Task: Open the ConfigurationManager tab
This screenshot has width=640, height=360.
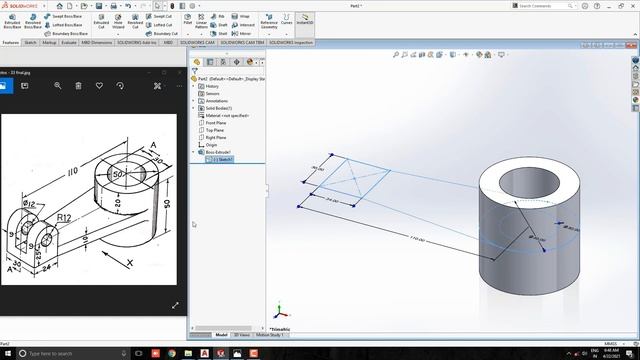Action: click(x=223, y=62)
